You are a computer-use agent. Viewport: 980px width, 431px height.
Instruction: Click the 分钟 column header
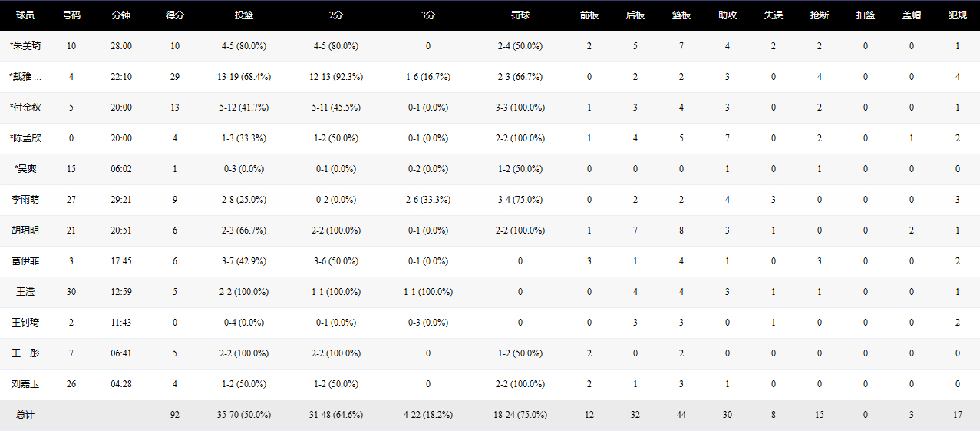[x=120, y=15]
